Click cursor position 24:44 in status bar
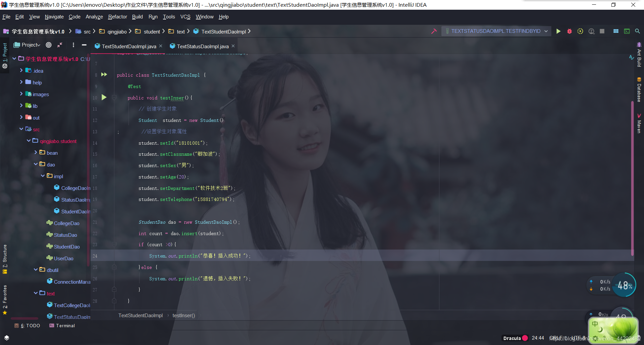Screen dimensions: 644x345 pyautogui.click(x=538, y=338)
